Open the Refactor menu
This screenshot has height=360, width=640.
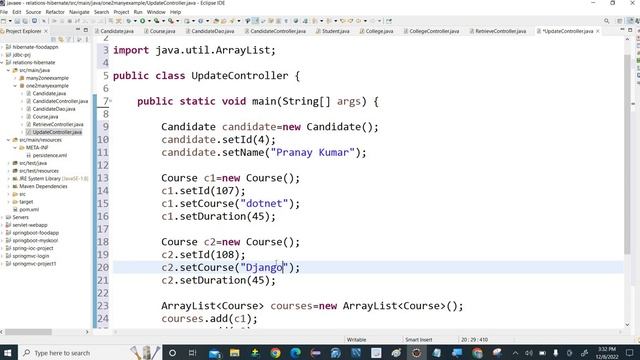pyautogui.click(x=55, y=12)
